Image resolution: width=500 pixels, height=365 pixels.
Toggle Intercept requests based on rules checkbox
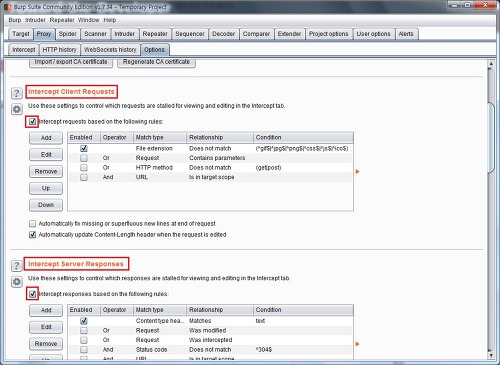[32, 122]
